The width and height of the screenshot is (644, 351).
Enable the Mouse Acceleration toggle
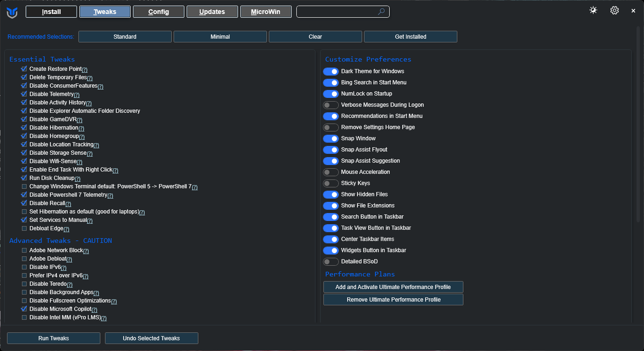331,172
